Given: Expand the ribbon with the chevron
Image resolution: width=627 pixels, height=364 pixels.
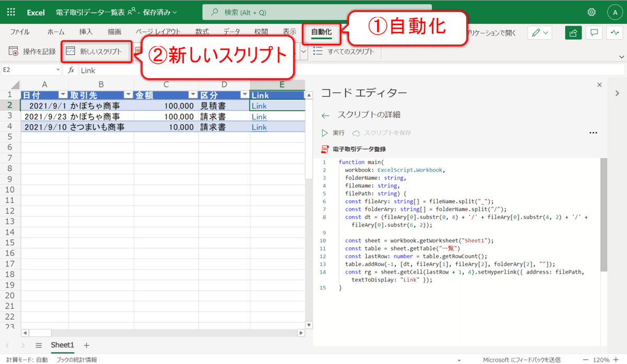Looking at the screenshot, I should pyautogui.click(x=621, y=56).
